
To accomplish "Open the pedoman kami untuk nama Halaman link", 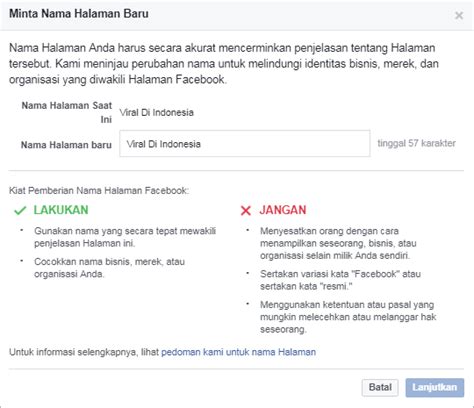I will [x=238, y=352].
